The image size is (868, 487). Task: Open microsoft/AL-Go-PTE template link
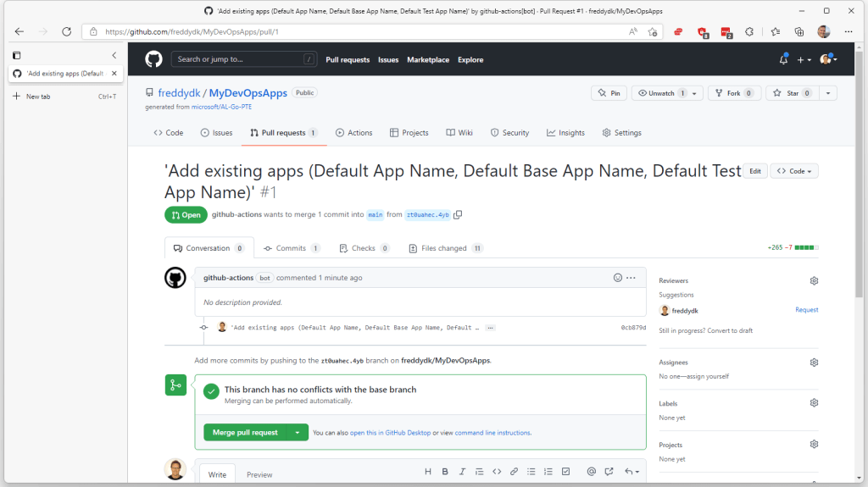point(221,107)
